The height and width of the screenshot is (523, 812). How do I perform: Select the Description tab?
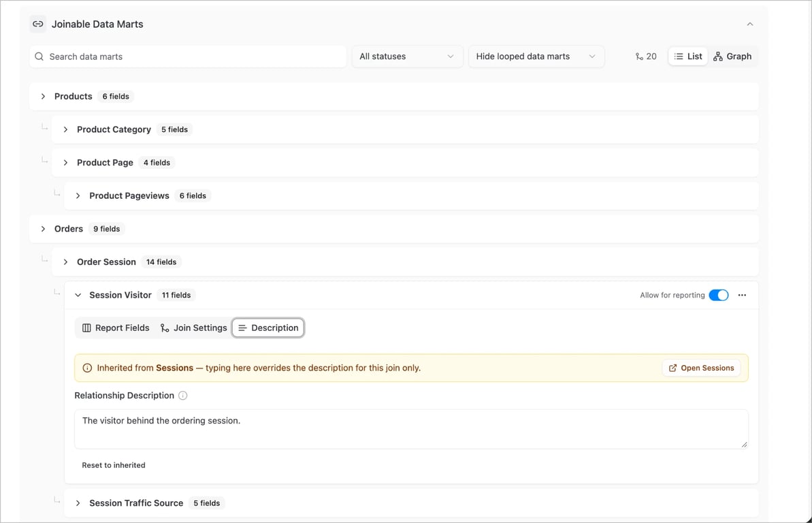click(268, 328)
